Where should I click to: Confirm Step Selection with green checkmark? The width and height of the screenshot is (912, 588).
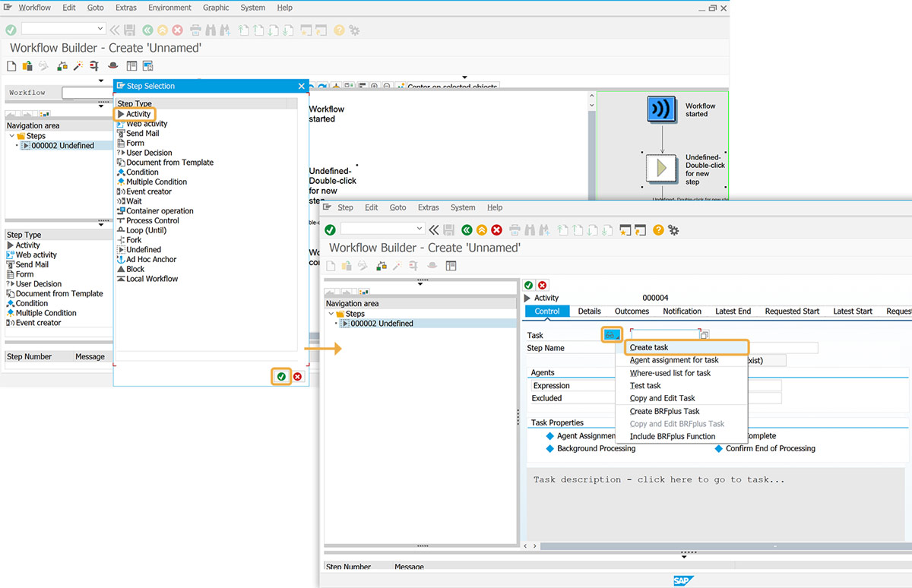pyautogui.click(x=281, y=376)
